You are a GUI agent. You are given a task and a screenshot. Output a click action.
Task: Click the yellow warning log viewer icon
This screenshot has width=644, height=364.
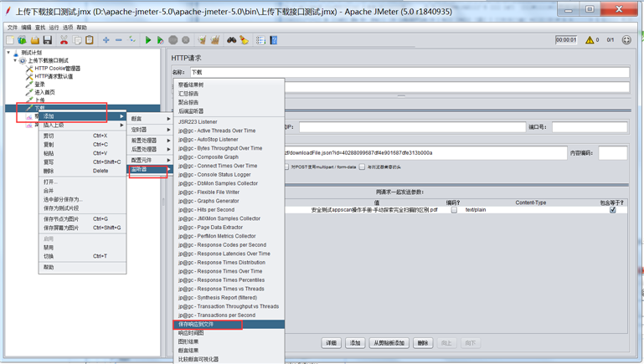(590, 40)
